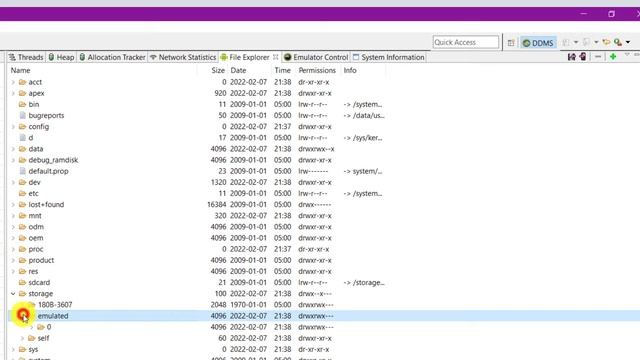Open the Allocation Tracker tab

tap(112, 57)
